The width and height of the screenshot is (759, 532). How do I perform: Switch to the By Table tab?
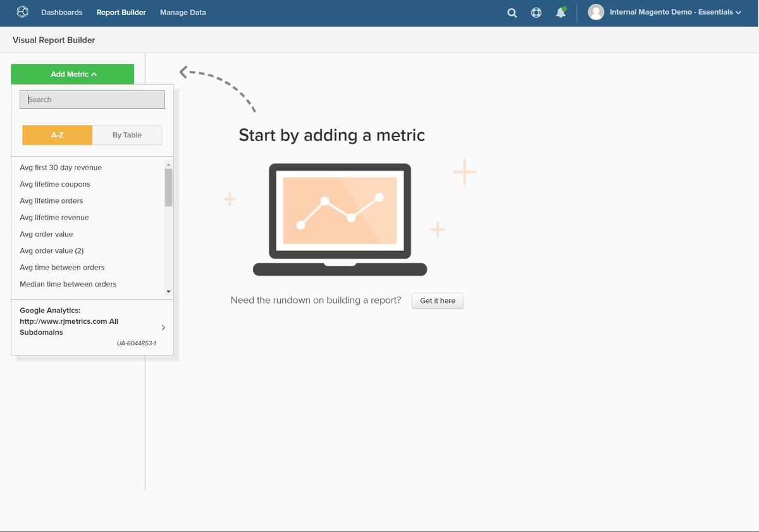click(126, 135)
